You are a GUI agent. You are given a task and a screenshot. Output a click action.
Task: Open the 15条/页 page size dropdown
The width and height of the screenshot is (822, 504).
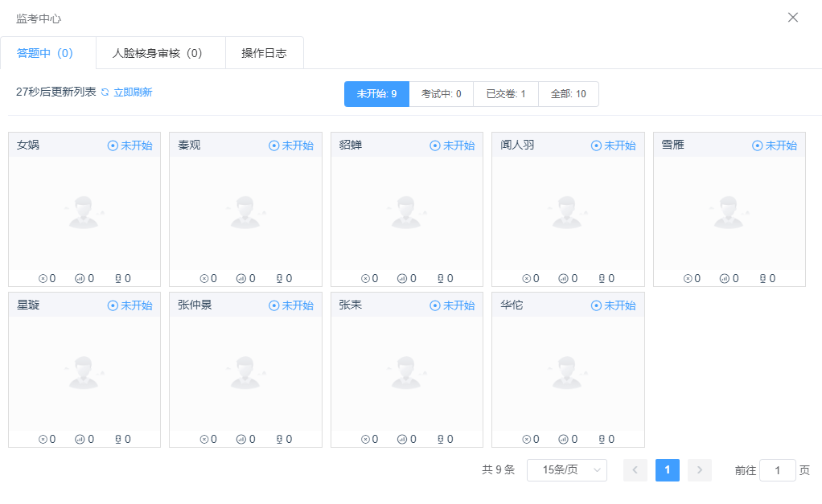pyautogui.click(x=566, y=470)
